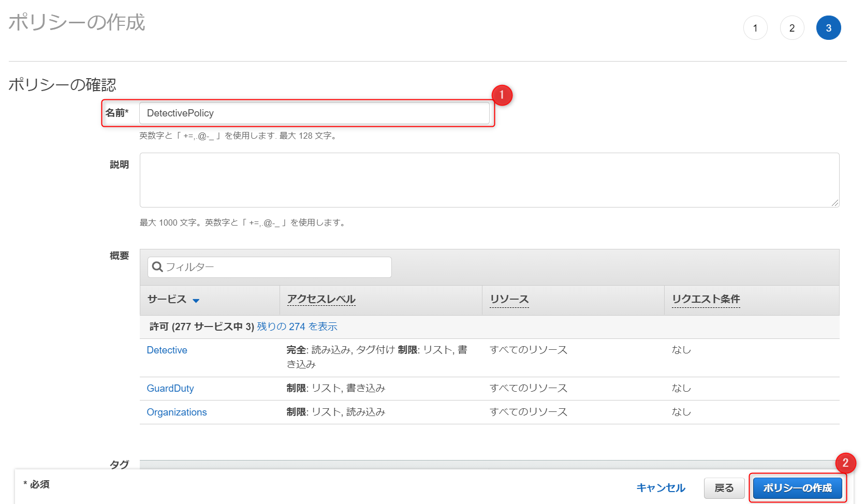Click the サービス column header text

(x=167, y=299)
